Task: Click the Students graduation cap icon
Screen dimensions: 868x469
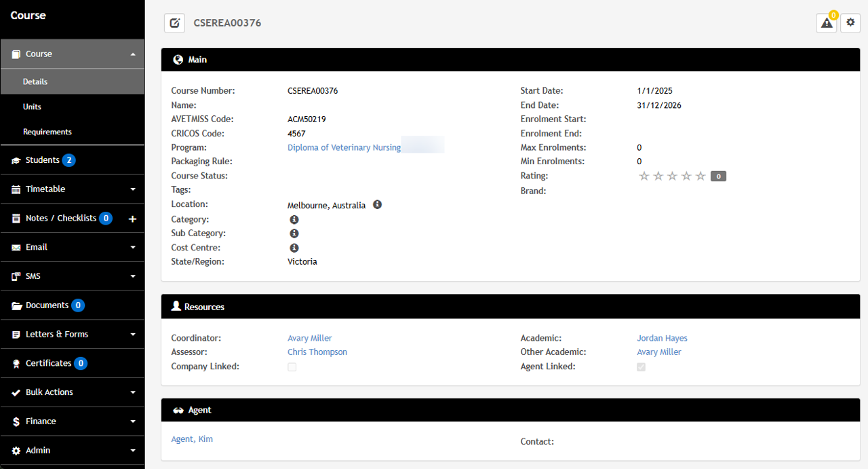Action: pyautogui.click(x=16, y=161)
